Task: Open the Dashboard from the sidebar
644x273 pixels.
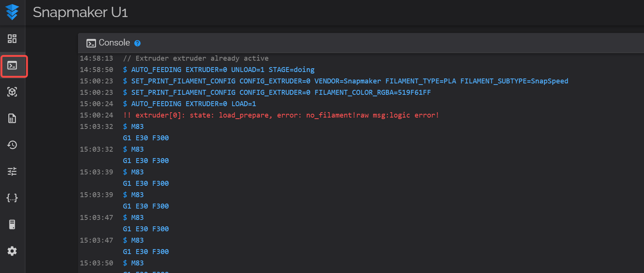Action: (x=12, y=39)
